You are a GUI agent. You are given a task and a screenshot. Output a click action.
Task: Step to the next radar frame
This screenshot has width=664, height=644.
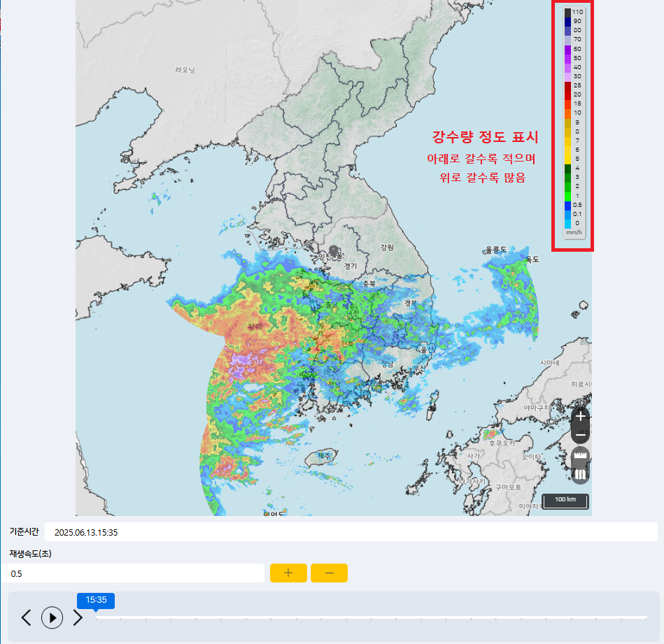pyautogui.click(x=78, y=617)
